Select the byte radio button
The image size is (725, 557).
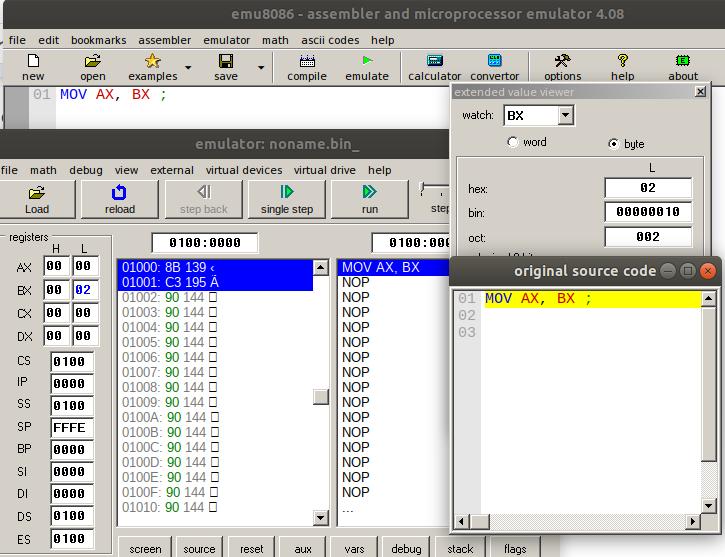click(614, 143)
